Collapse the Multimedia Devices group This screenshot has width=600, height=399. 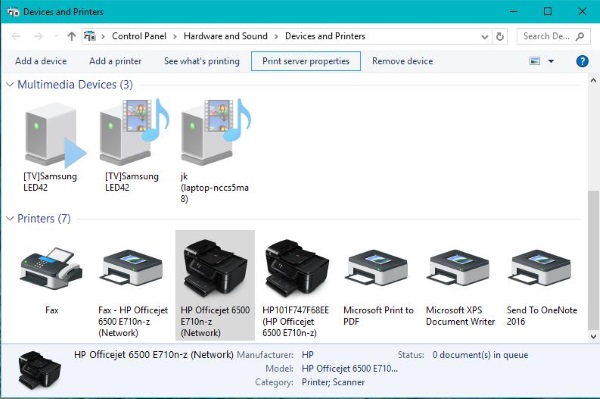tap(10, 85)
